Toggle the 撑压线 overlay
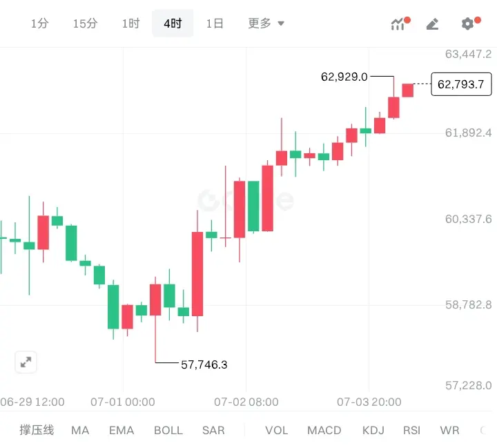The height and width of the screenshot is (448, 497). [37, 430]
